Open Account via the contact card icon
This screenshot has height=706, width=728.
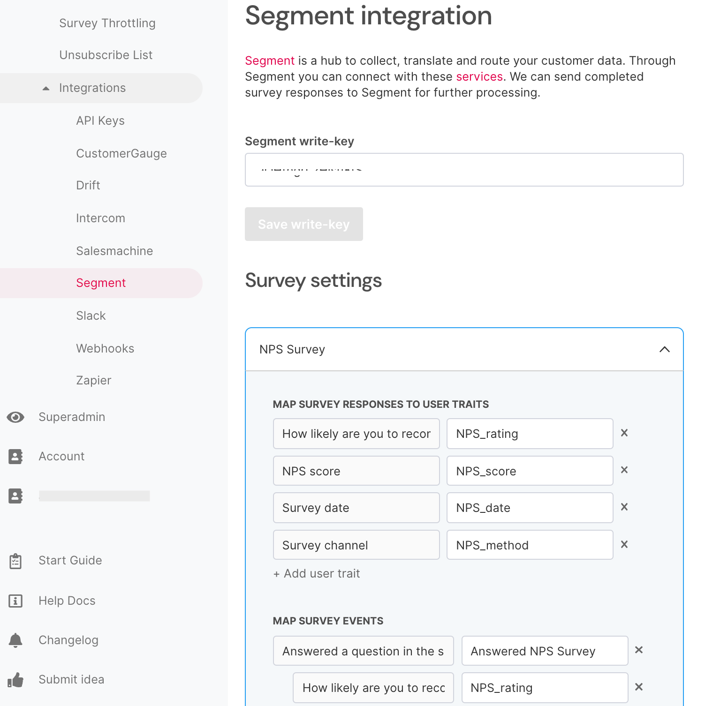(15, 456)
